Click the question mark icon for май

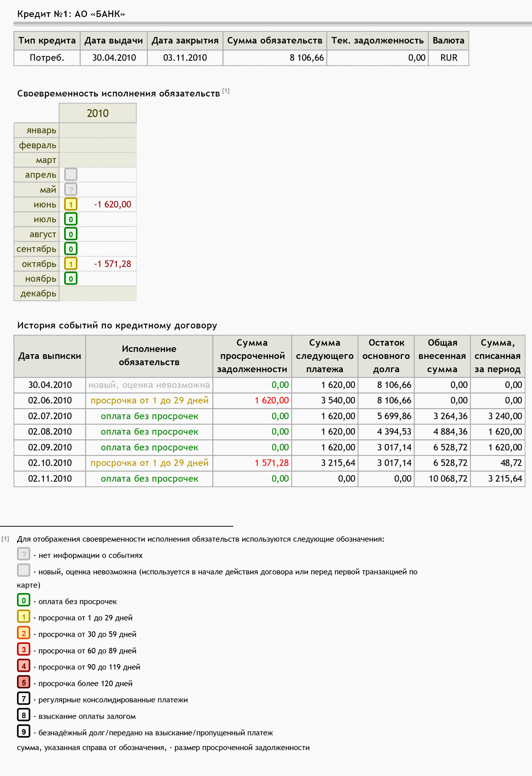pyautogui.click(x=71, y=189)
